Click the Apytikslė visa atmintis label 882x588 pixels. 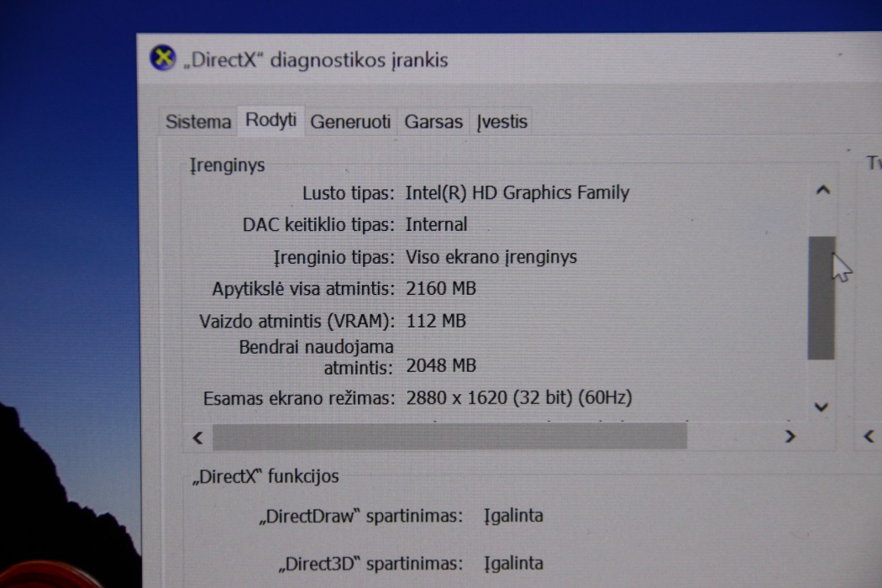pyautogui.click(x=303, y=289)
